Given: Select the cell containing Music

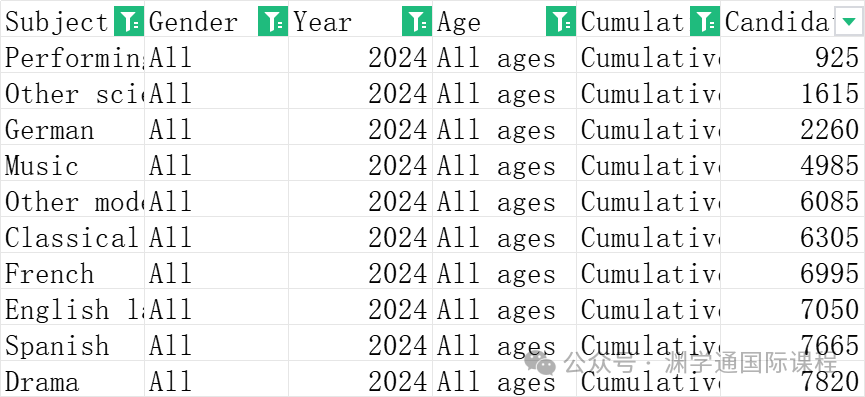Looking at the screenshot, I should [72, 165].
